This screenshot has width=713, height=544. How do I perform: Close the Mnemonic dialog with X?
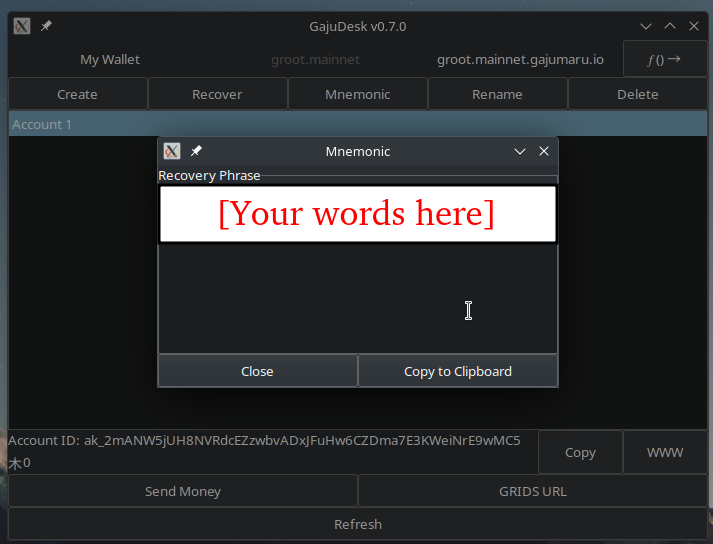pos(544,151)
